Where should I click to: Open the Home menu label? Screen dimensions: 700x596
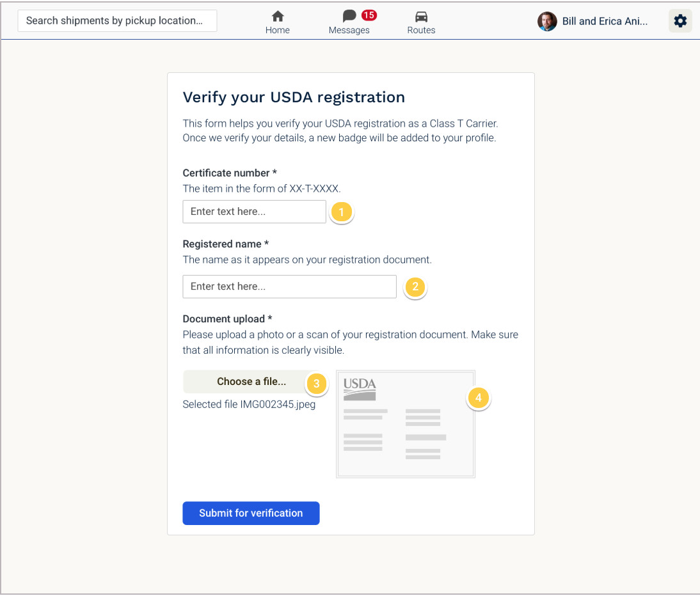point(278,30)
